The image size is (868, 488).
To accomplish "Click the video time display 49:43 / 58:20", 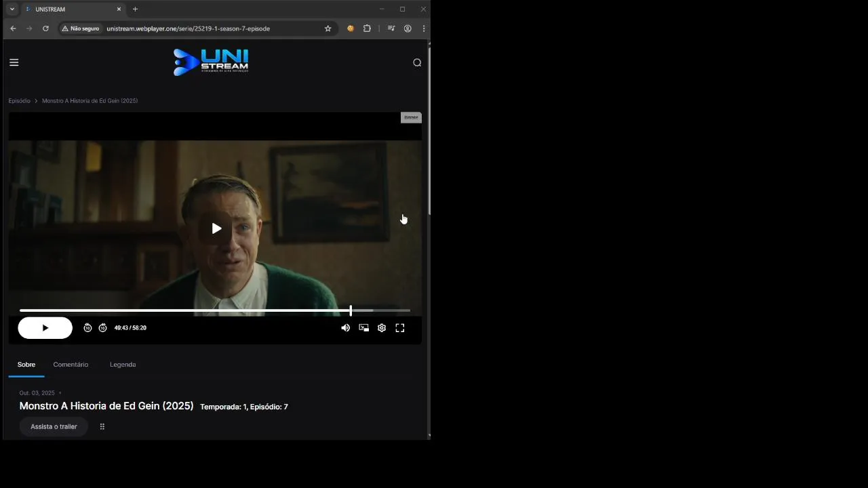I will pyautogui.click(x=130, y=328).
